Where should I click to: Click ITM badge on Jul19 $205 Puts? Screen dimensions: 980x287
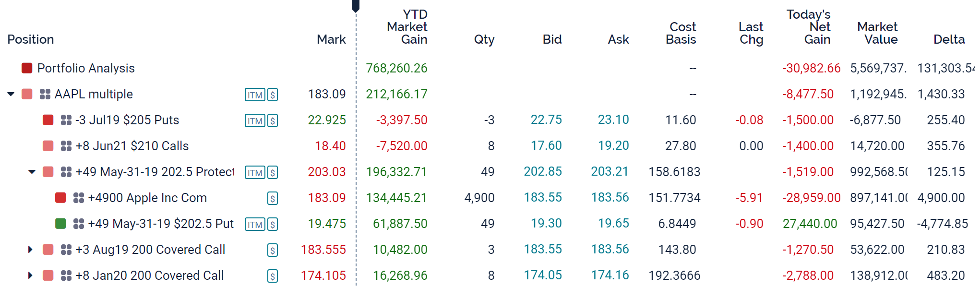click(255, 121)
